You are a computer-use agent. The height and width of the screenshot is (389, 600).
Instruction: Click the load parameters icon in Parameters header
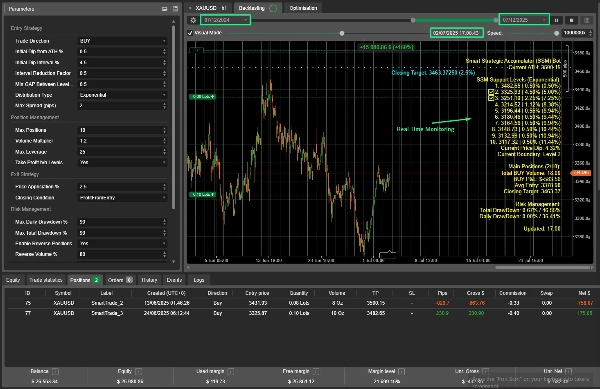pos(164,9)
